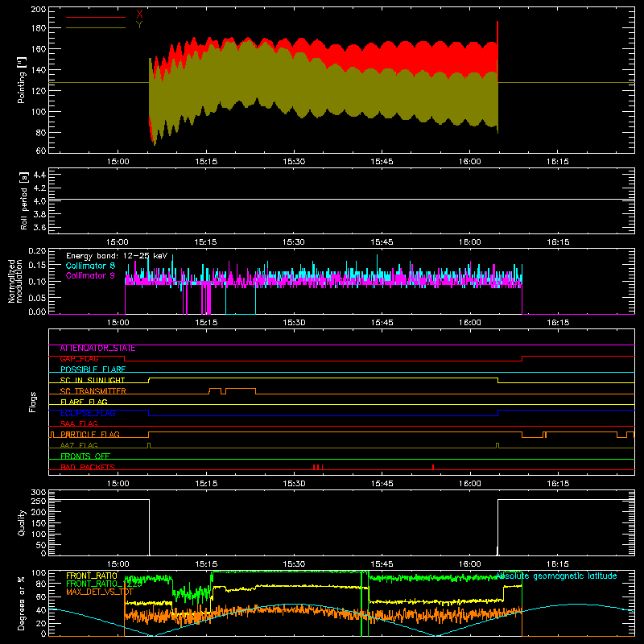This screenshot has height=644, width=644.
Task: Click the yellow FRONT_RATIO legend label
Action: [92, 576]
